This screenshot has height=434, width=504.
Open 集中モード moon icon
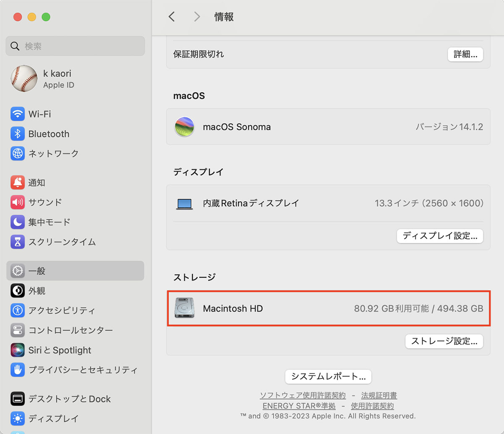pyautogui.click(x=18, y=222)
